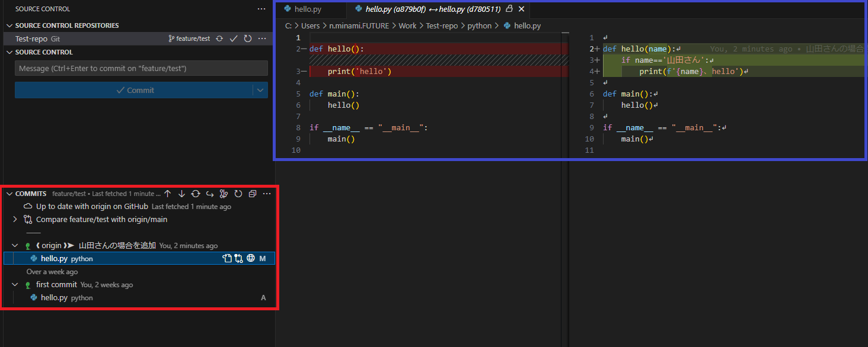The width and height of the screenshot is (868, 347).
Task: Pull changes using the down-arrow icon
Action: (x=182, y=193)
